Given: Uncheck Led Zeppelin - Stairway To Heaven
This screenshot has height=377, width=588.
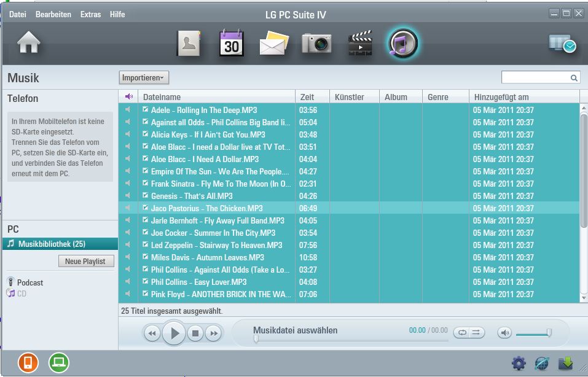Looking at the screenshot, I should [x=146, y=244].
